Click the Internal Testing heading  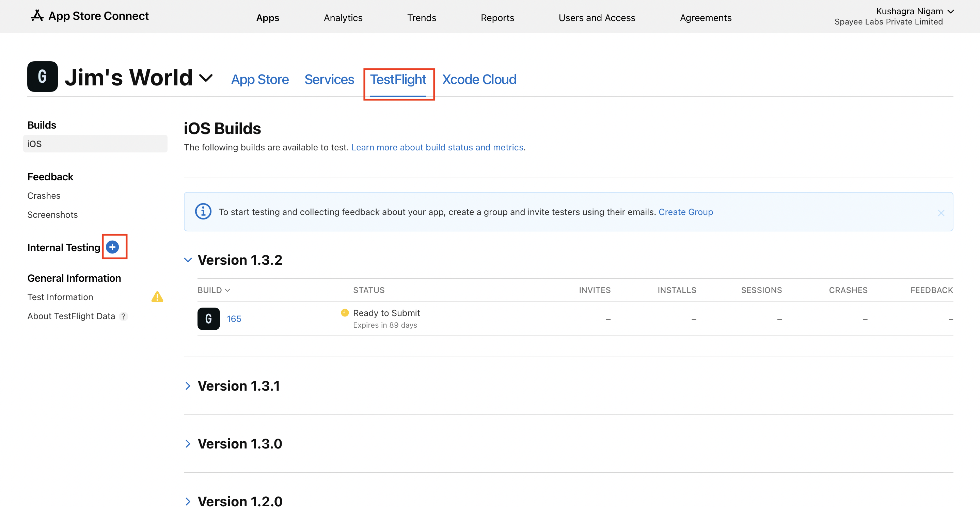click(x=64, y=247)
